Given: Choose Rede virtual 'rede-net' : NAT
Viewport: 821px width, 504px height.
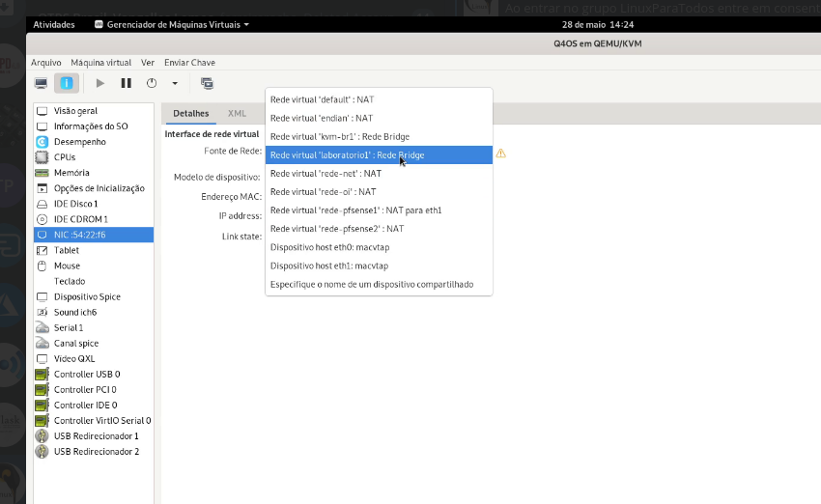Looking at the screenshot, I should [x=379, y=173].
